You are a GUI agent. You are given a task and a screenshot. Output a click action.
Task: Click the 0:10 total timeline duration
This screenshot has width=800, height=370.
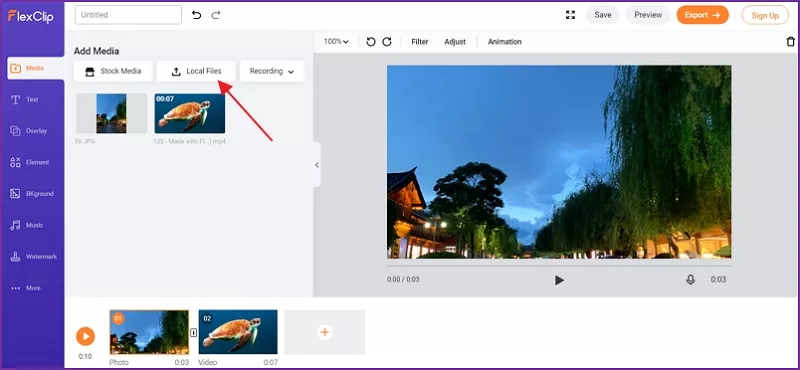(x=85, y=357)
